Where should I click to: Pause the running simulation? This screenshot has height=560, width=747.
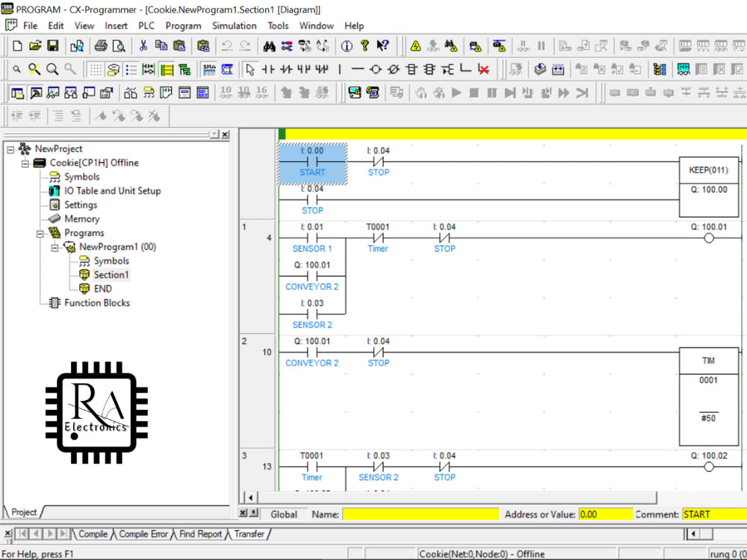point(492,93)
